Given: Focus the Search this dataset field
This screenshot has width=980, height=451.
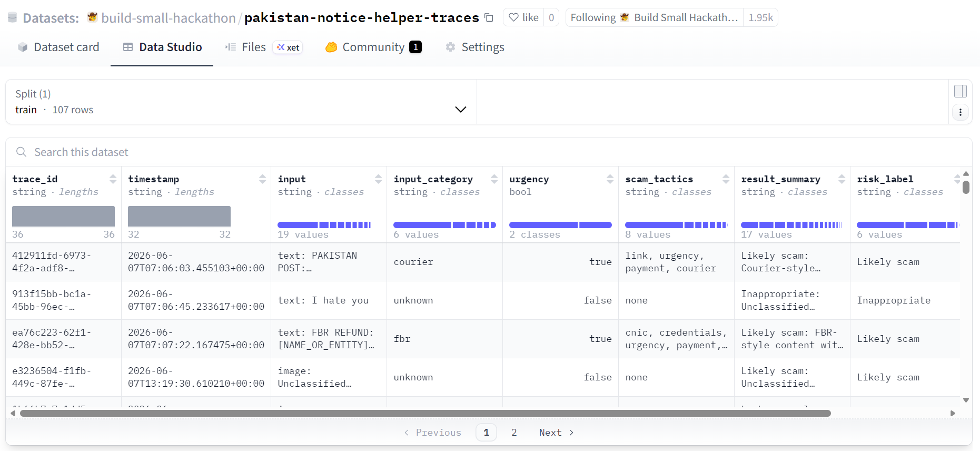Looking at the screenshot, I should pyautogui.click(x=489, y=152).
